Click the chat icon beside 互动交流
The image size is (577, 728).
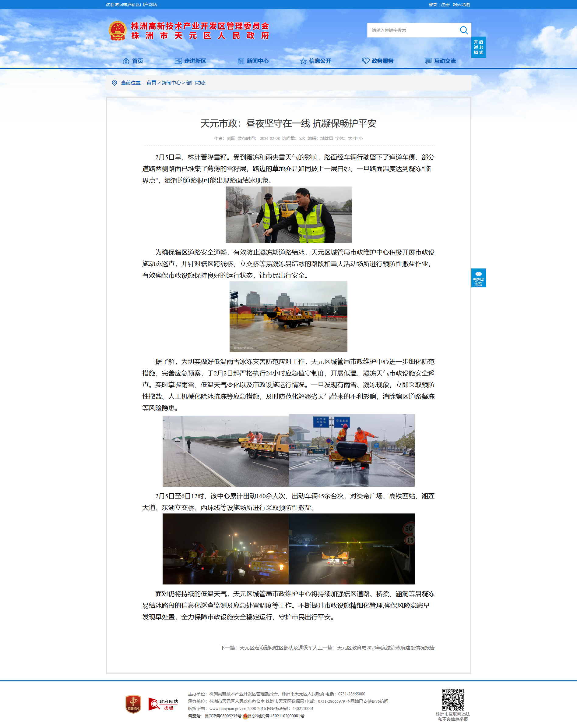(428, 61)
